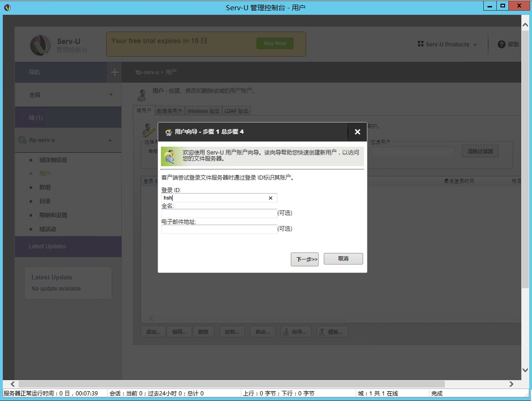Image resolution: width=532 pixels, height=401 pixels.
Task: Click the user wizard title icon
Action: point(169,132)
